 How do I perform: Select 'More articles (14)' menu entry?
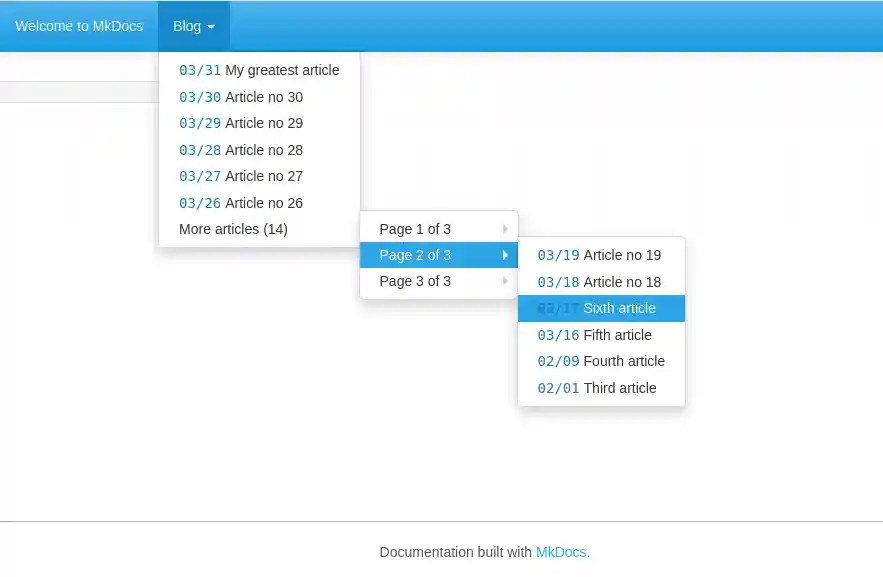232,229
